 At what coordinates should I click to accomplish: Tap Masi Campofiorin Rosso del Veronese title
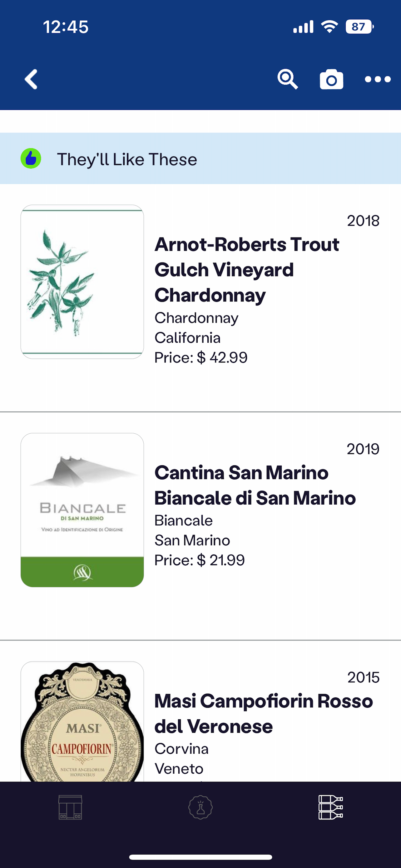pos(263,714)
